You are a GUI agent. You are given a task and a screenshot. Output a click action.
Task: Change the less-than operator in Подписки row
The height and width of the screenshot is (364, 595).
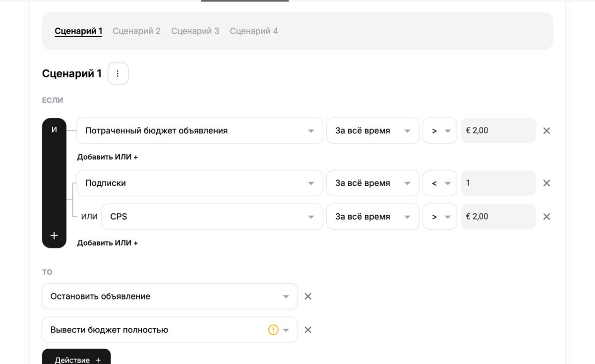pos(439,183)
